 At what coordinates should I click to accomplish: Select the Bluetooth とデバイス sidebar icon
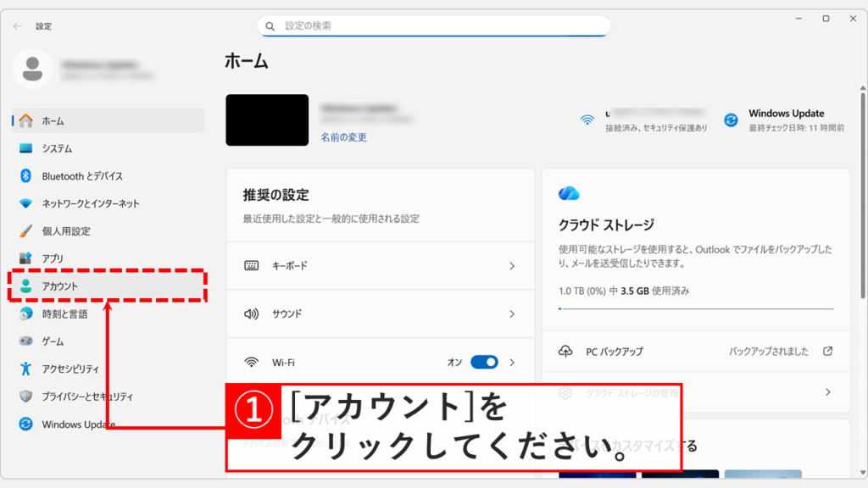[x=25, y=175]
